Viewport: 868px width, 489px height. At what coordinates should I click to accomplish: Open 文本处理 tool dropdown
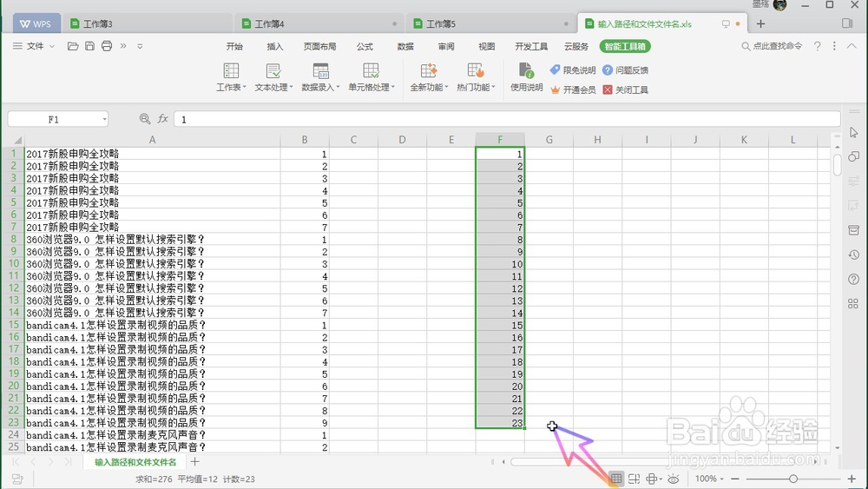[273, 77]
